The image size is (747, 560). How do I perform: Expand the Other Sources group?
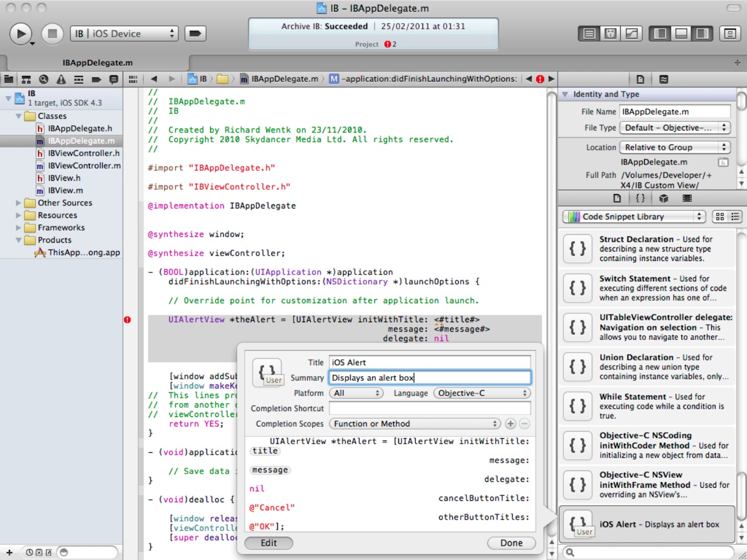[x=19, y=203]
